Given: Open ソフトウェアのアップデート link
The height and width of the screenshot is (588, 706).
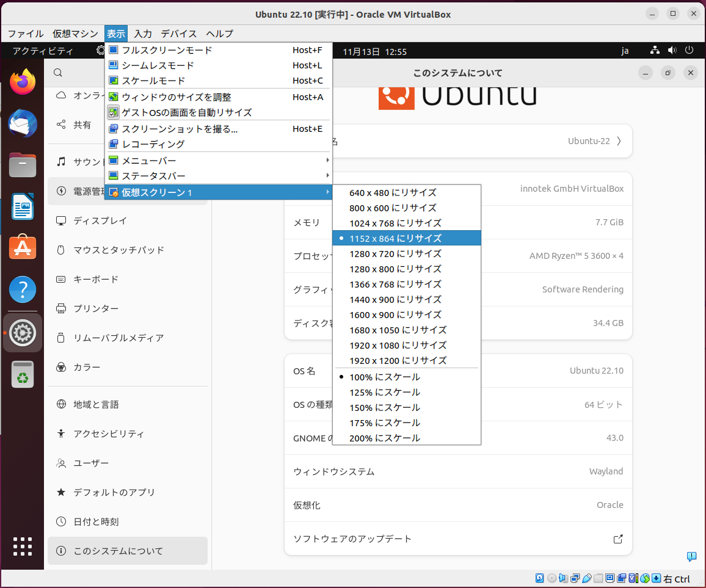Looking at the screenshot, I should tap(458, 539).
